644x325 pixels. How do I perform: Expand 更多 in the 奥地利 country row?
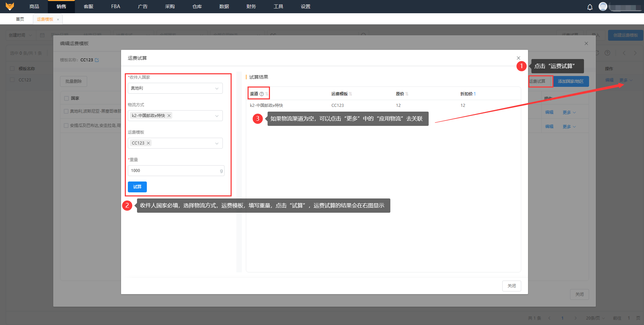click(x=569, y=112)
